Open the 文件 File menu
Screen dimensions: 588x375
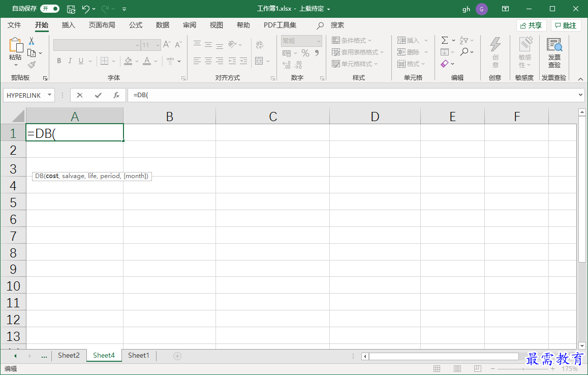click(14, 25)
